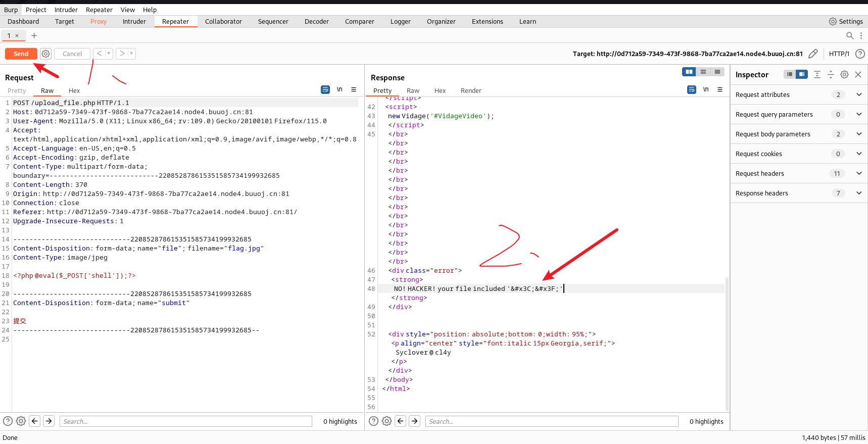Jump to next request search match
This screenshot has width=868, height=444.
click(x=49, y=421)
